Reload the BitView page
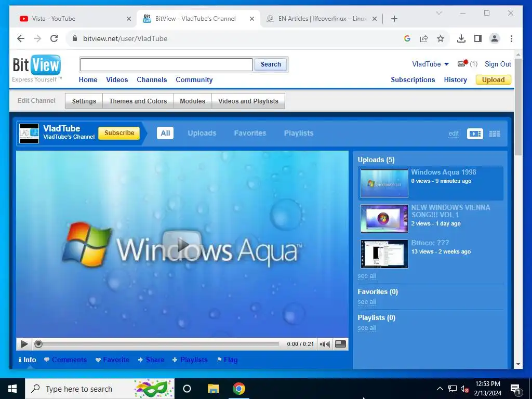The image size is (532, 399). pos(54,38)
